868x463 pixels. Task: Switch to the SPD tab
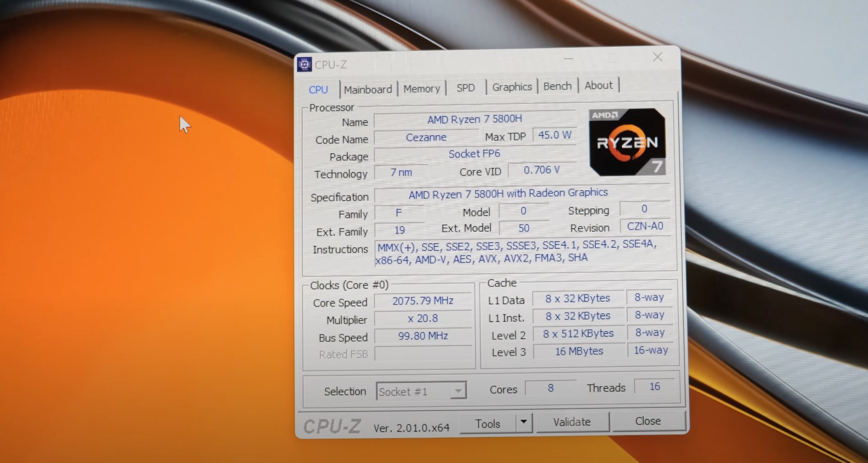[x=466, y=88]
